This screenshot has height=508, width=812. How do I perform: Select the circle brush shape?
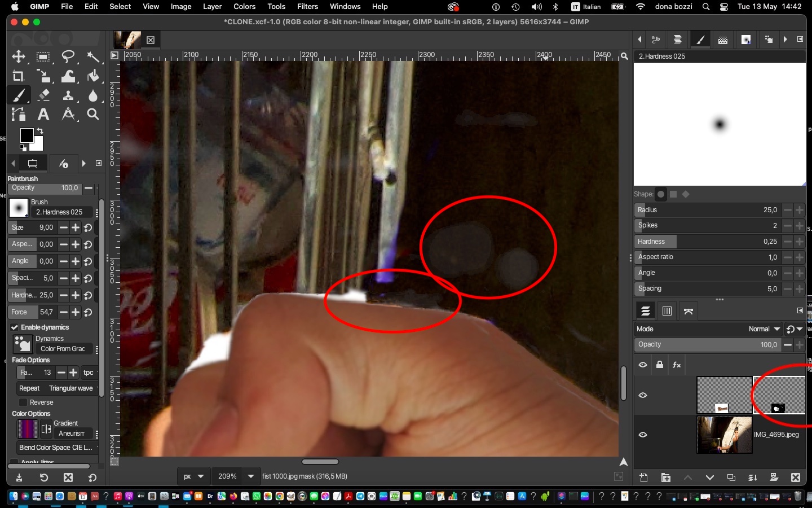(x=661, y=194)
